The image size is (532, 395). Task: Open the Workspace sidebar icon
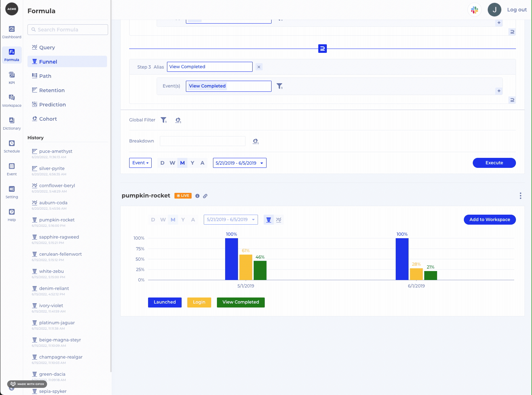(x=12, y=101)
